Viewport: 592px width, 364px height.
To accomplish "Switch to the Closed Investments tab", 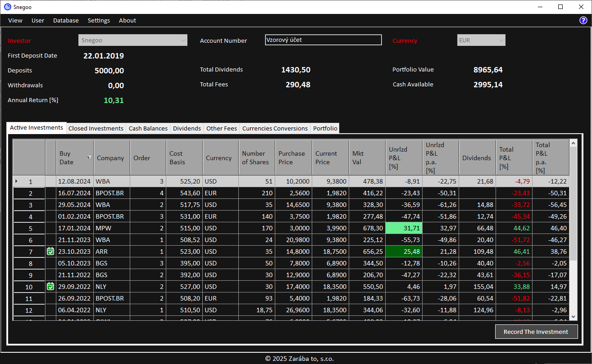I will [96, 129].
